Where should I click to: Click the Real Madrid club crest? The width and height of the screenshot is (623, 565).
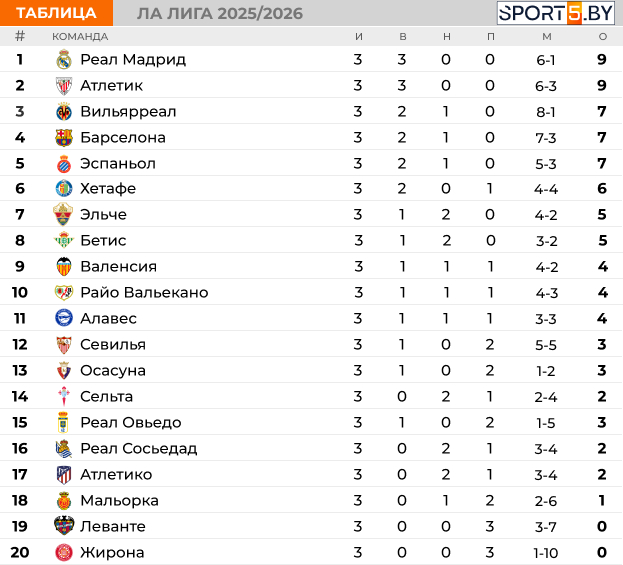coord(64,60)
